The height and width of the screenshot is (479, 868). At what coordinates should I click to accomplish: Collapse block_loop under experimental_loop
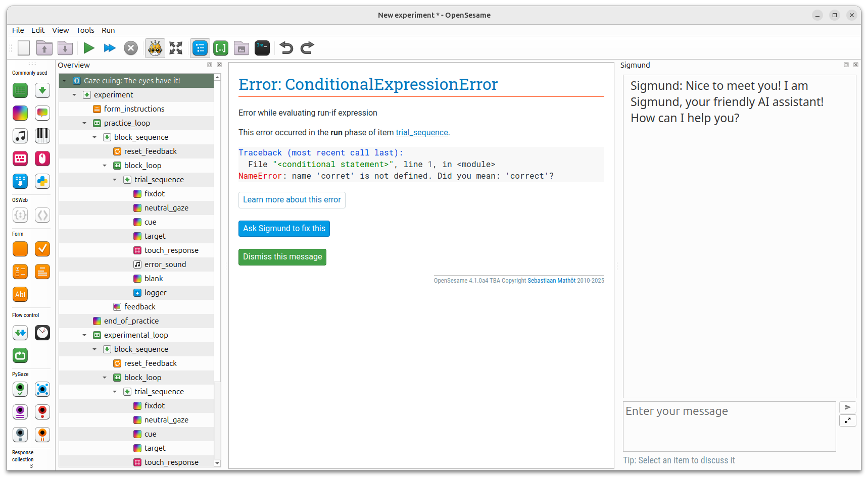105,378
